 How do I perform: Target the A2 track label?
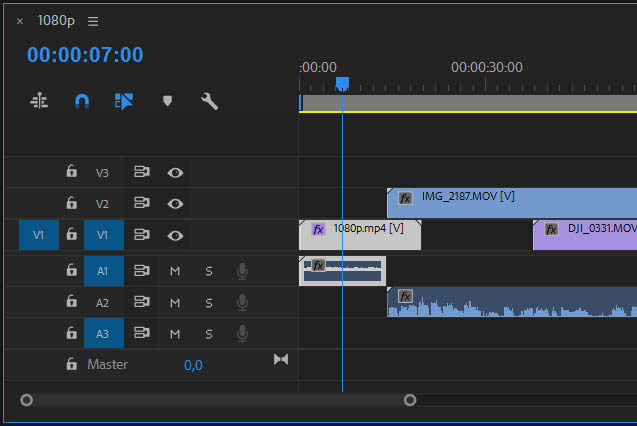click(102, 303)
